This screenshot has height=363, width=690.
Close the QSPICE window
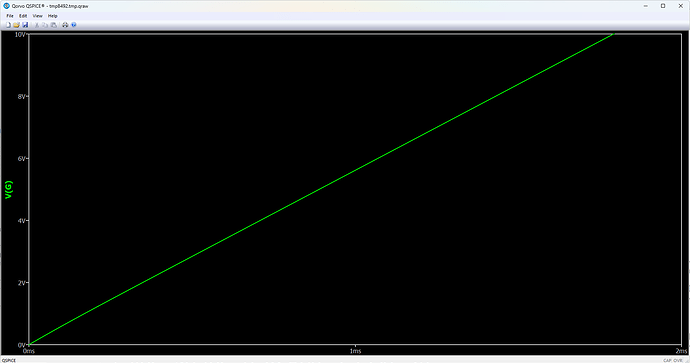tap(680, 6)
